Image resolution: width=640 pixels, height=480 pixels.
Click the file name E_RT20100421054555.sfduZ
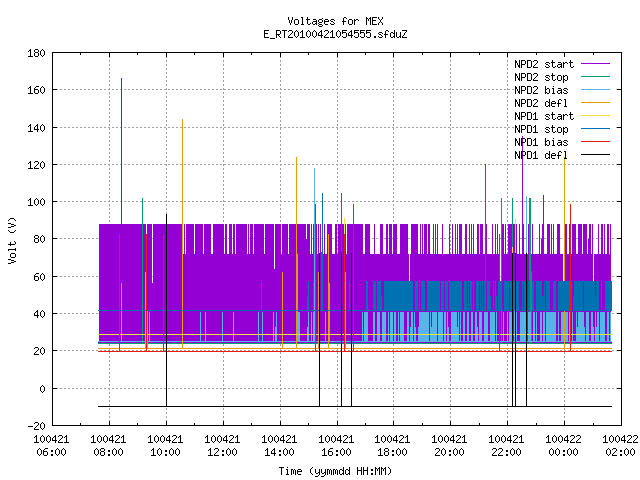click(335, 34)
